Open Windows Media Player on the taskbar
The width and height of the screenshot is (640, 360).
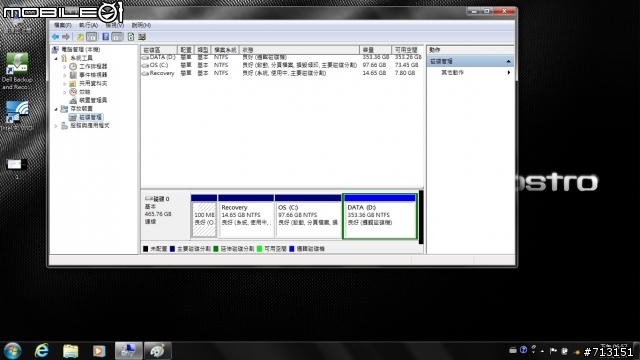coord(99,351)
